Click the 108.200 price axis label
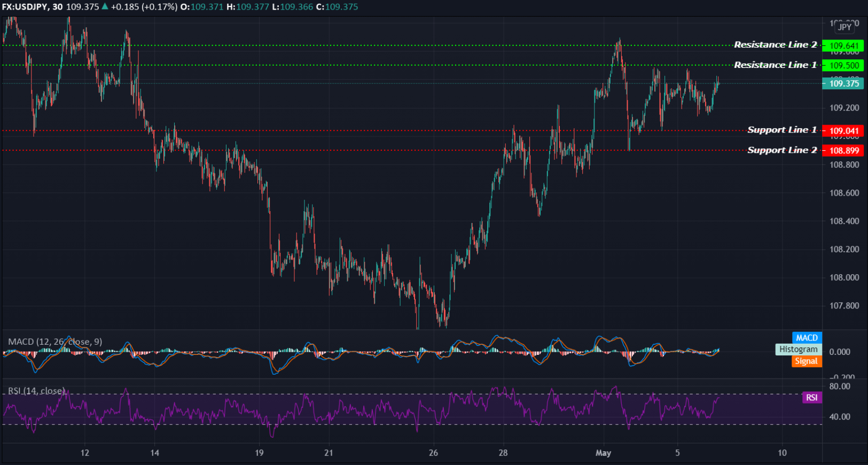 [844, 250]
